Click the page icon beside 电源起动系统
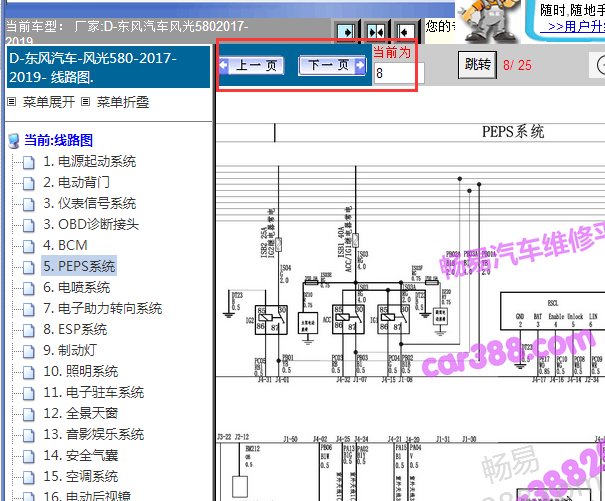The image size is (605, 501). click(x=29, y=162)
